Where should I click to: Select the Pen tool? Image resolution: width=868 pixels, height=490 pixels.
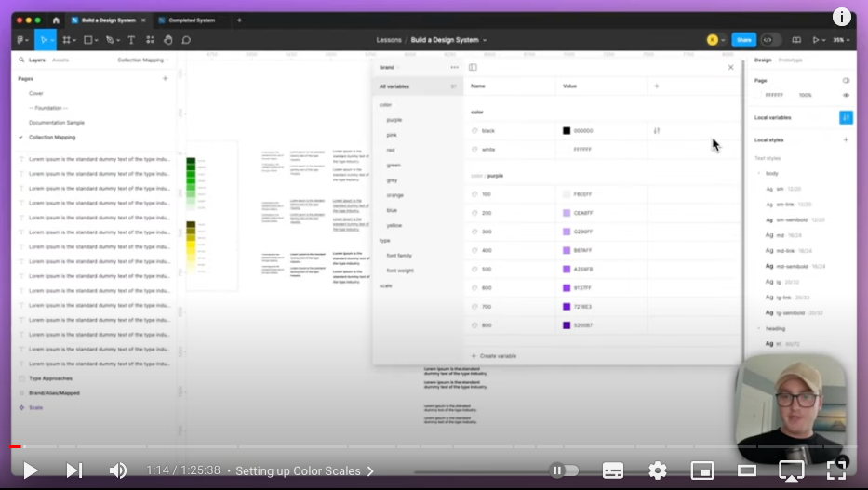[x=110, y=40]
